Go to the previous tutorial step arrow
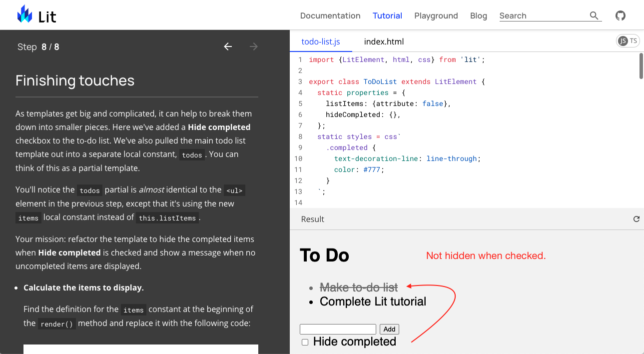Screen dimensions: 644x354 228,46
